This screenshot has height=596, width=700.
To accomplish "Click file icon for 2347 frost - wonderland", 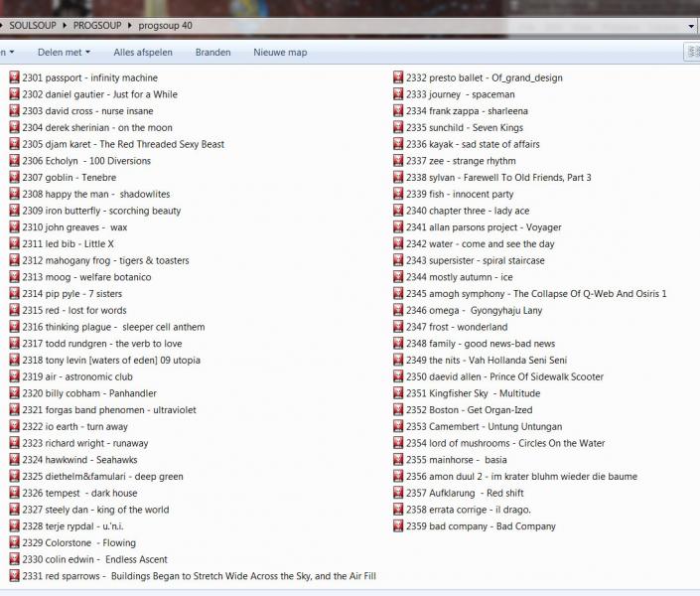I will [x=398, y=327].
